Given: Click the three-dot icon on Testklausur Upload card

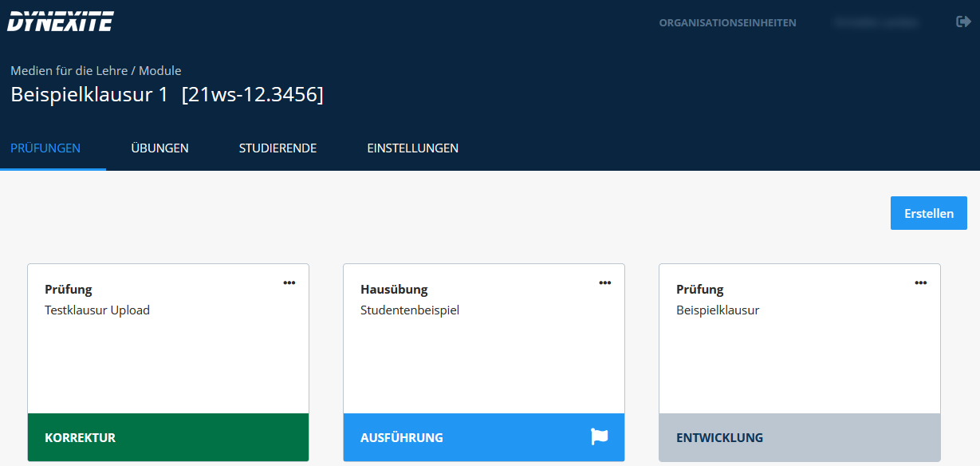Looking at the screenshot, I should [289, 282].
